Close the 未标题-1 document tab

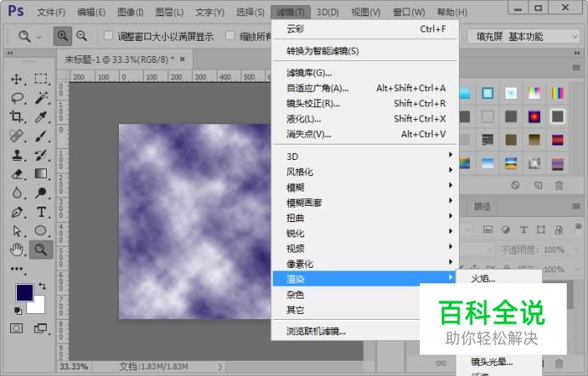coord(182,59)
